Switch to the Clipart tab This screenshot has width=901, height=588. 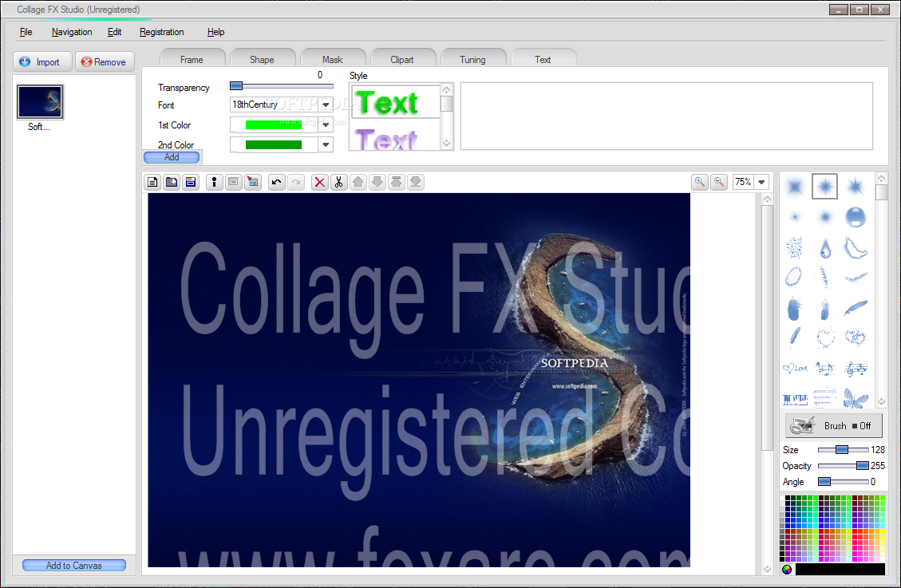coord(402,59)
